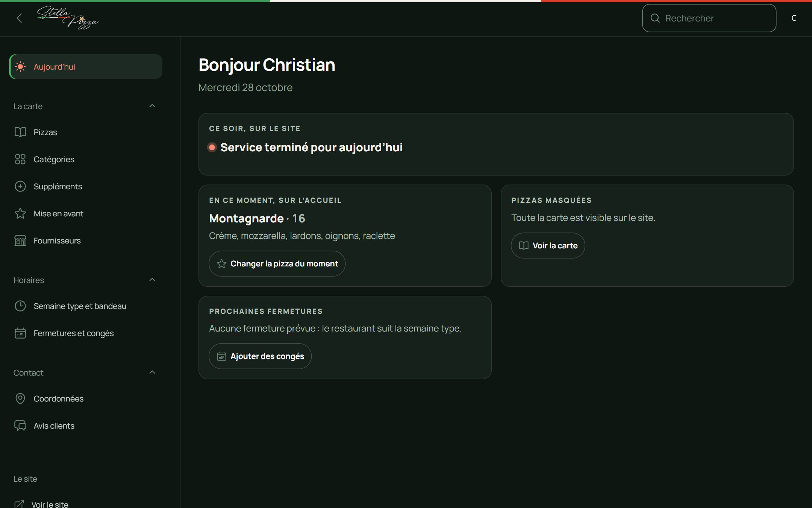Open the Aujourd'hui menu item
Screen dimensions: 812x508
click(86, 67)
